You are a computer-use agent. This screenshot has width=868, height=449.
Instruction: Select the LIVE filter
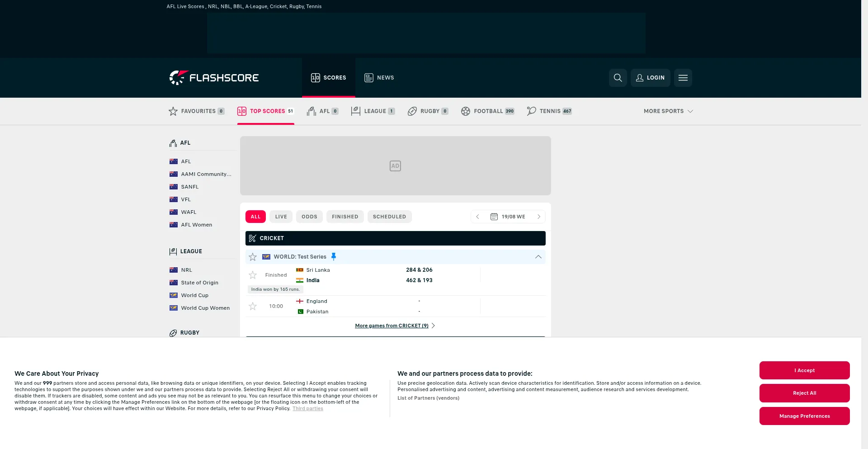point(281,217)
